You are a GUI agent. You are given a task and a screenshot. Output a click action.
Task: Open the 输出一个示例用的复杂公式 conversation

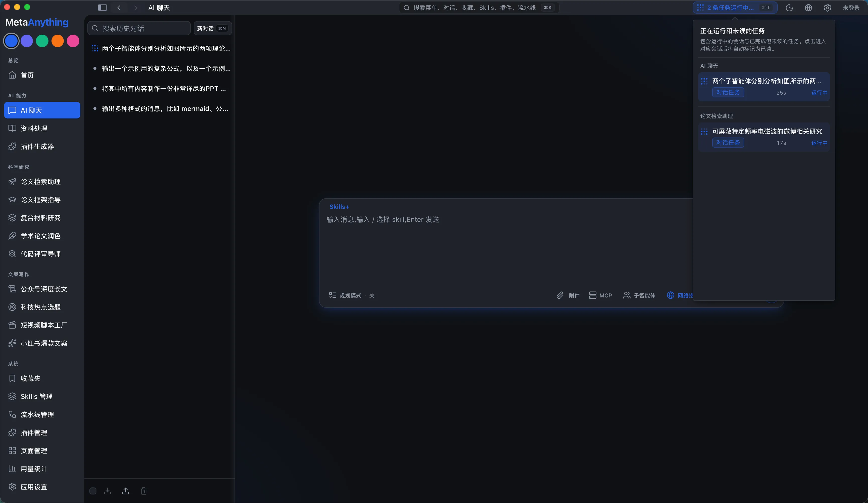coord(160,69)
